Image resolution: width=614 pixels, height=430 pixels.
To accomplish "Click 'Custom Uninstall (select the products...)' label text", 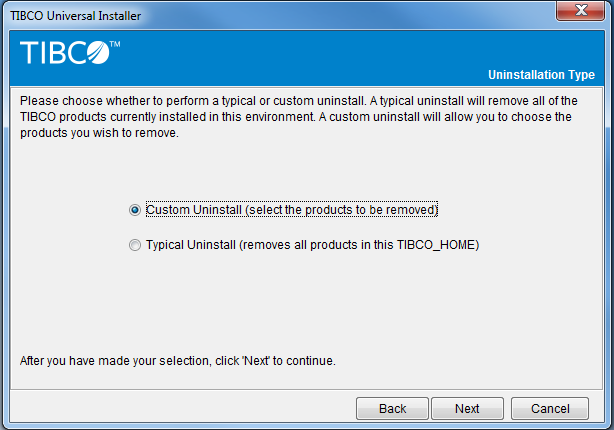I will [292, 210].
